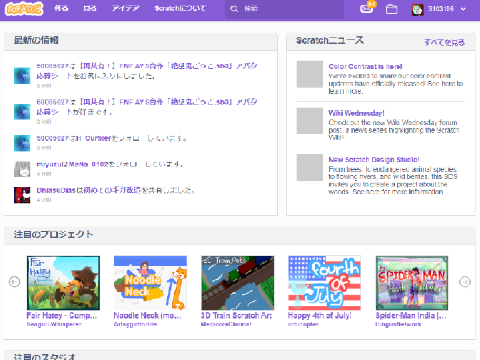Open the Spider-Man India project thumbnail

tap(412, 283)
